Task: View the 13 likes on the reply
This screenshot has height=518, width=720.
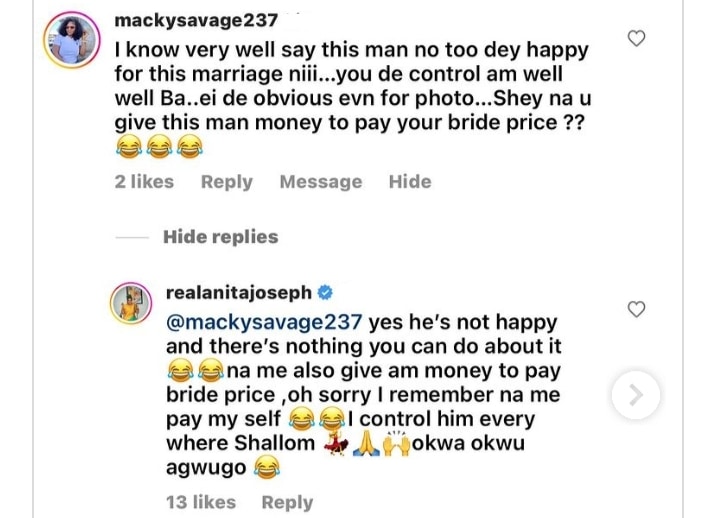Action: (201, 502)
